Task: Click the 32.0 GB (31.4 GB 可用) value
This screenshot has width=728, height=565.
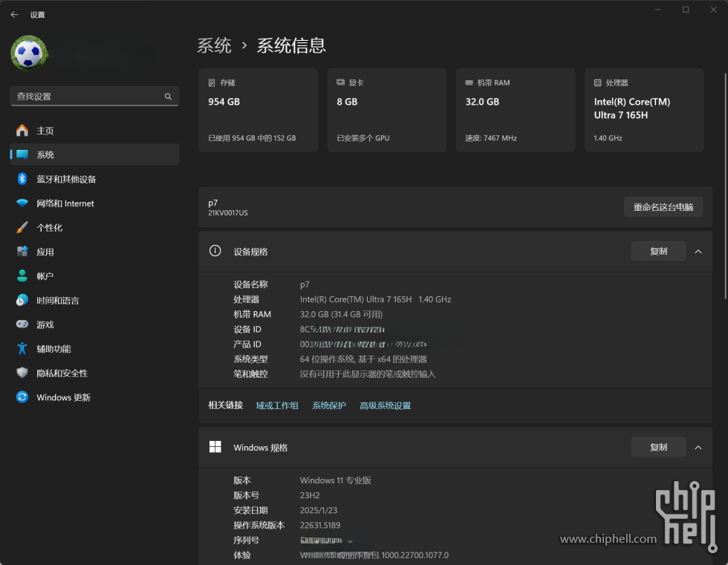Action: coord(341,314)
